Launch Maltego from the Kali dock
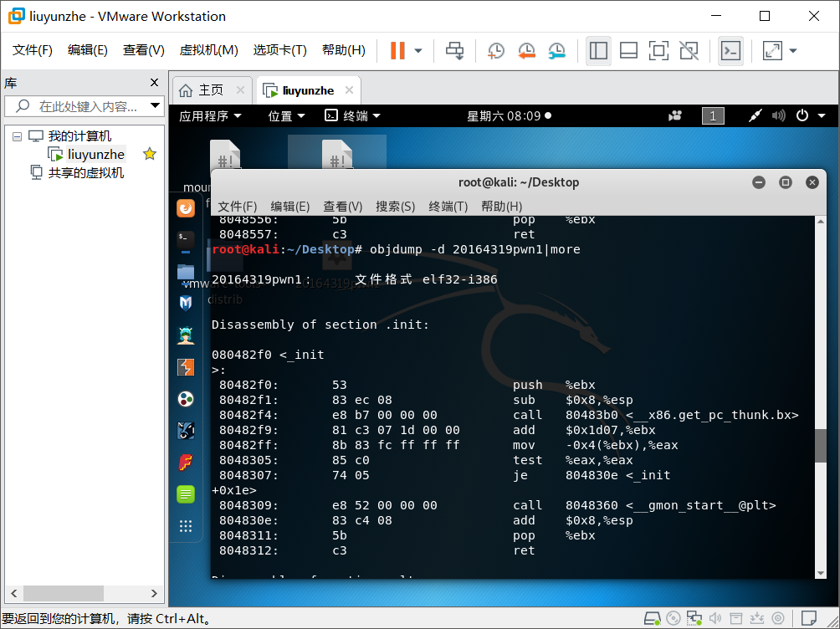Image resolution: width=840 pixels, height=629 pixels. [186, 399]
